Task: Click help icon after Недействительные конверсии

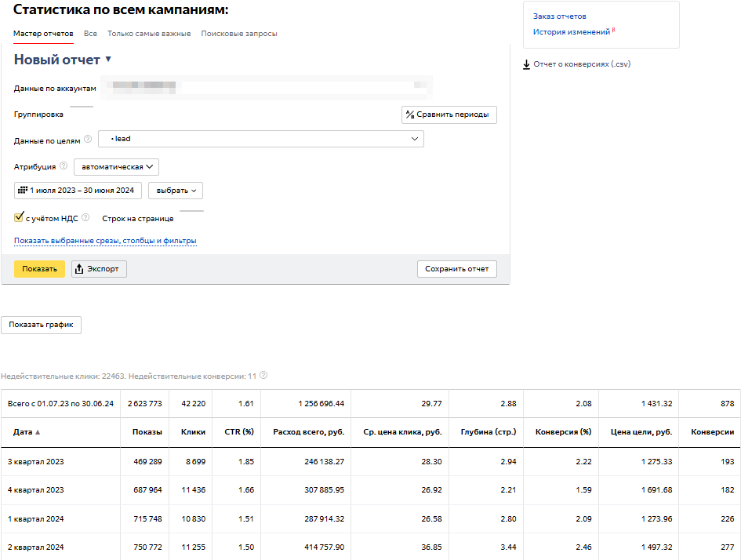Action: pyautogui.click(x=263, y=376)
